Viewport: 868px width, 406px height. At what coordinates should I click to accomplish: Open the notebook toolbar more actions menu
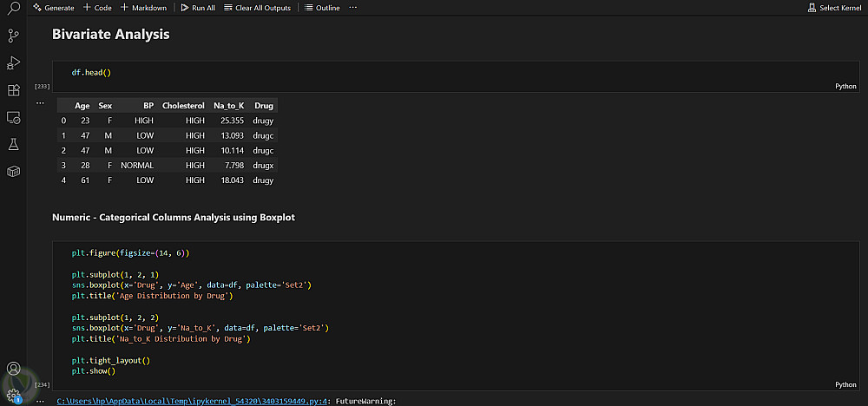tap(352, 8)
